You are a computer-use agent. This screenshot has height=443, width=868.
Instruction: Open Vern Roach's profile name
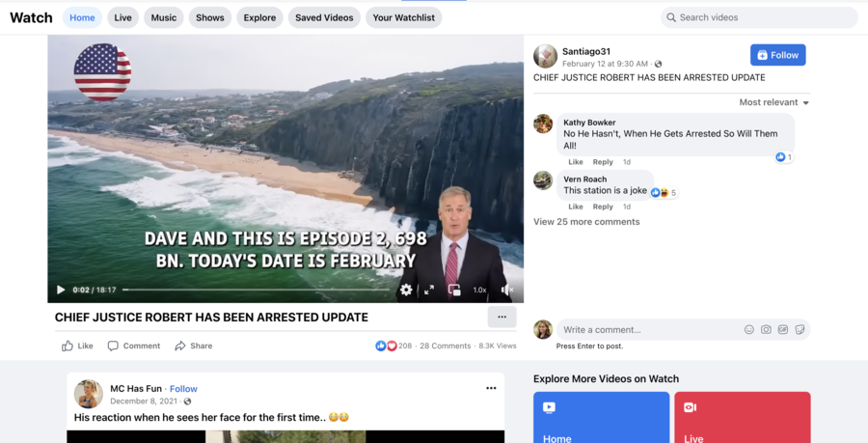tap(585, 180)
